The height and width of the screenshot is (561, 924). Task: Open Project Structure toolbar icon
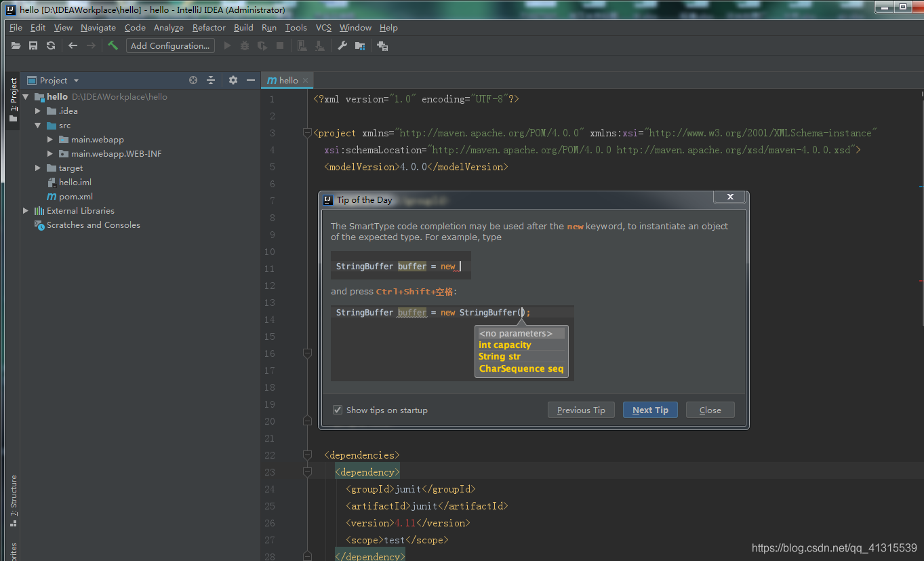pyautogui.click(x=360, y=45)
